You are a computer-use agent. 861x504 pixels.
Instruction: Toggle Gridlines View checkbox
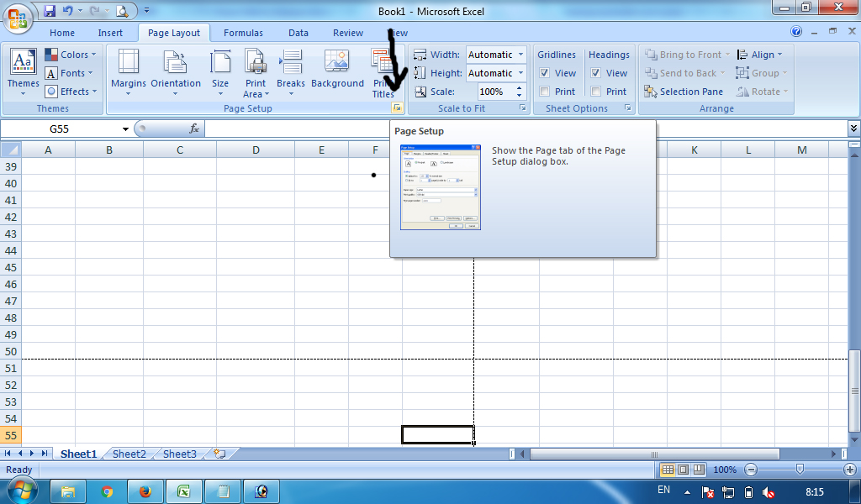[x=544, y=73]
